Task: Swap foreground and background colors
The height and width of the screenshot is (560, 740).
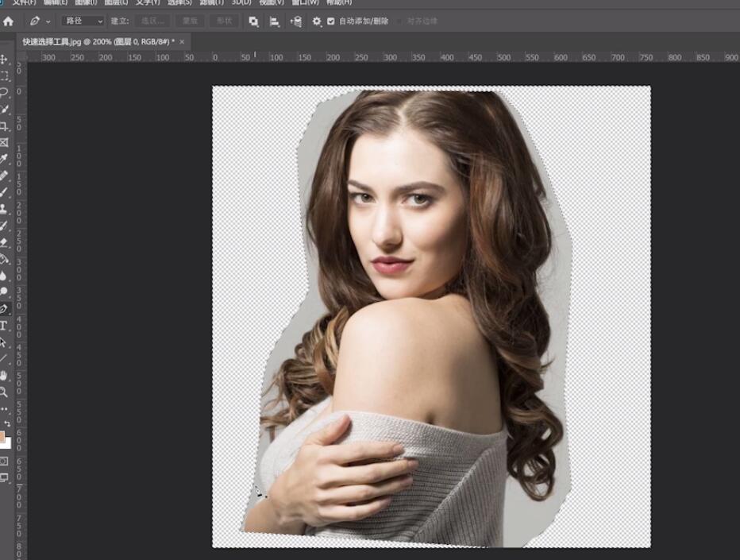Action: [6, 423]
